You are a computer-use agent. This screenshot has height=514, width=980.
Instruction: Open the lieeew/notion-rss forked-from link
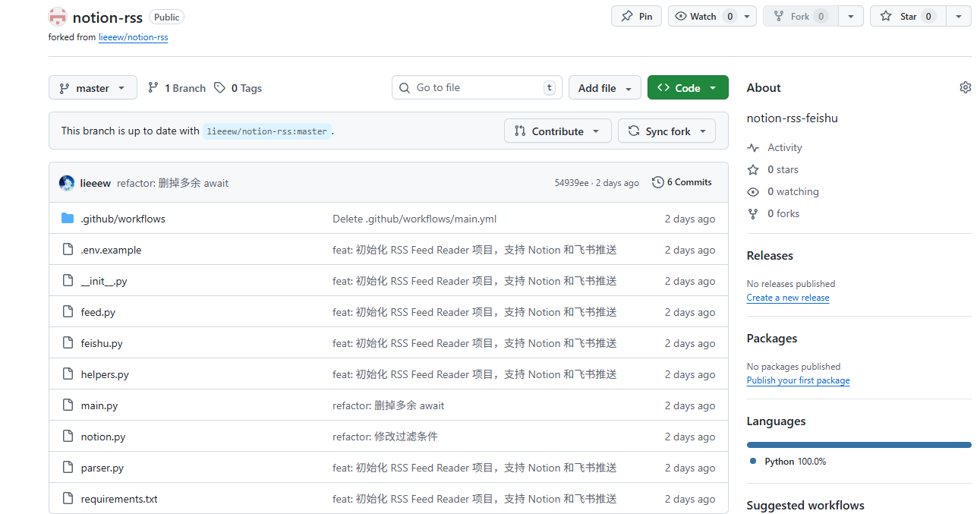click(x=133, y=36)
